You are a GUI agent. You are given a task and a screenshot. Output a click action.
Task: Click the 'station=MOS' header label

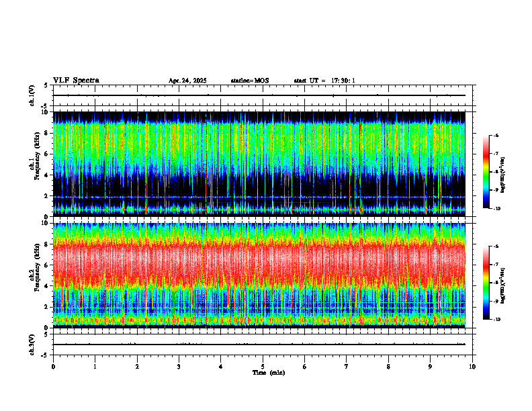pyautogui.click(x=250, y=81)
